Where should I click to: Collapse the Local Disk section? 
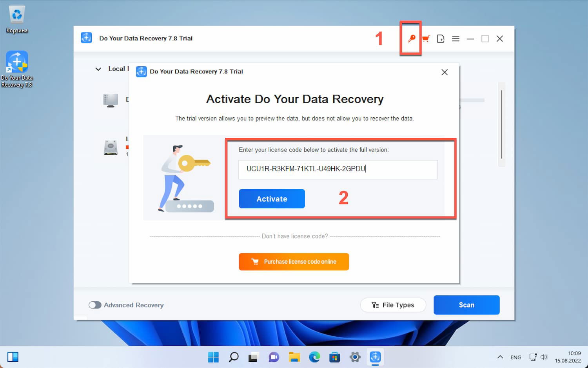pyautogui.click(x=98, y=69)
